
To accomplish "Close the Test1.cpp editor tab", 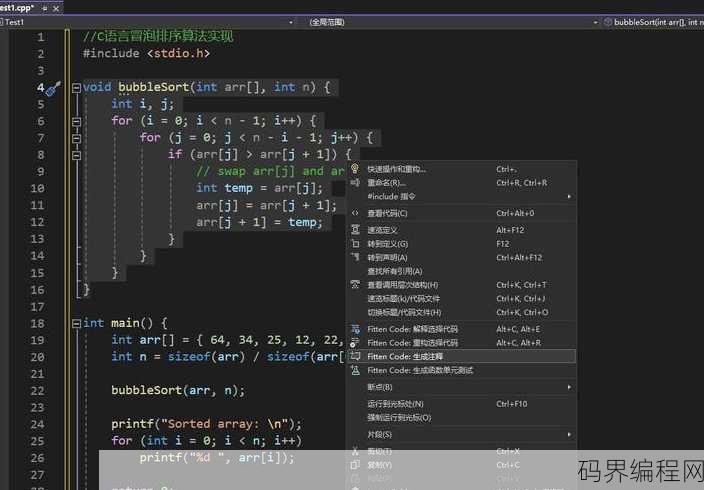I will [56, 8].
